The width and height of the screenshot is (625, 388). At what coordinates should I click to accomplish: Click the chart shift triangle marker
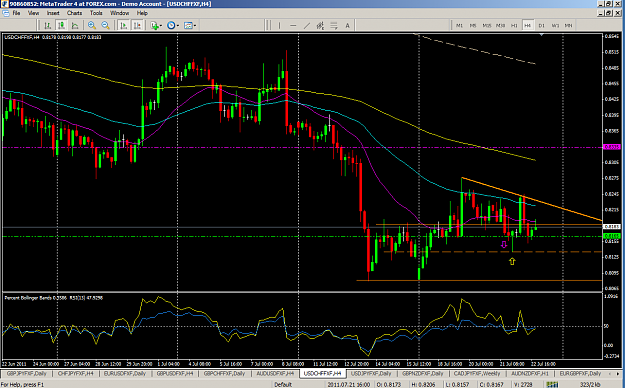coord(541,35)
